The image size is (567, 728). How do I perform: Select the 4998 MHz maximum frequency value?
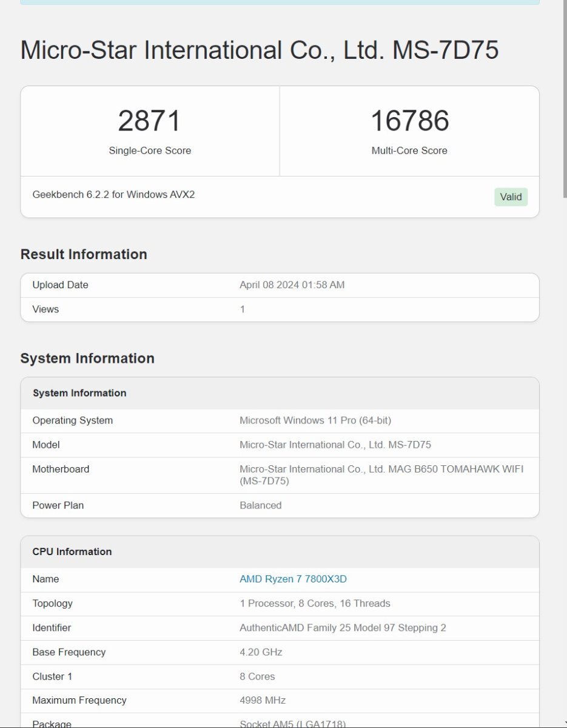pos(263,700)
